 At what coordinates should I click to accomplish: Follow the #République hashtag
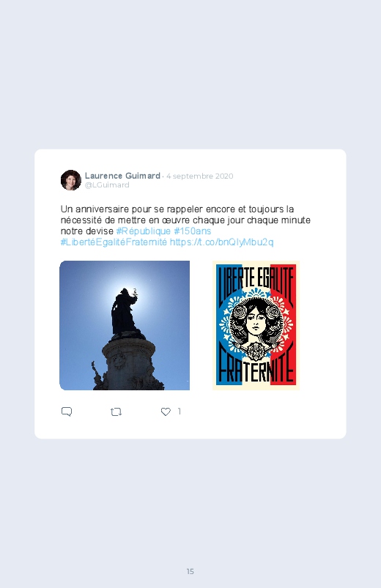click(144, 231)
